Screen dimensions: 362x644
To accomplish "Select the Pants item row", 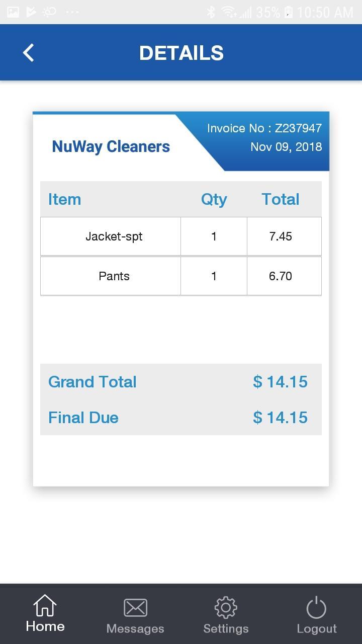I will 181,276.
